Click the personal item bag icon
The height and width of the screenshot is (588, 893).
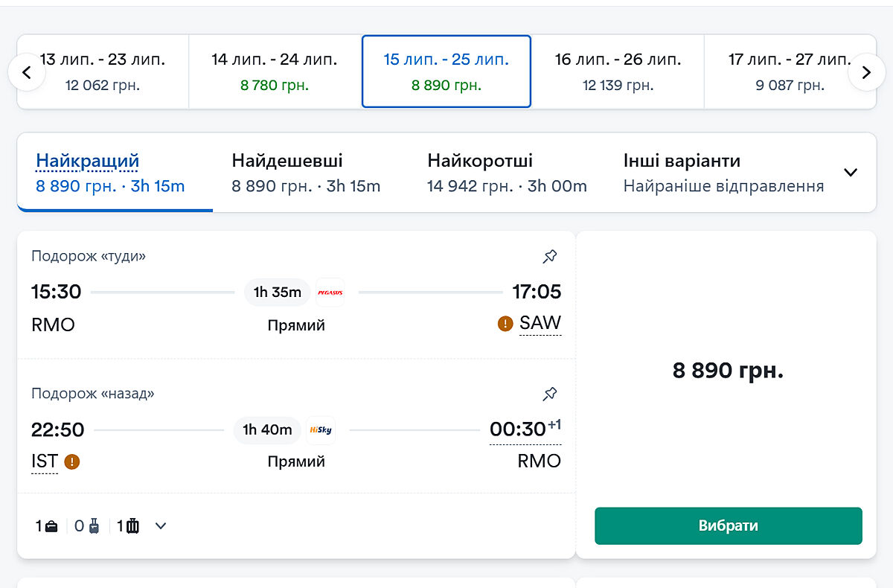click(51, 526)
